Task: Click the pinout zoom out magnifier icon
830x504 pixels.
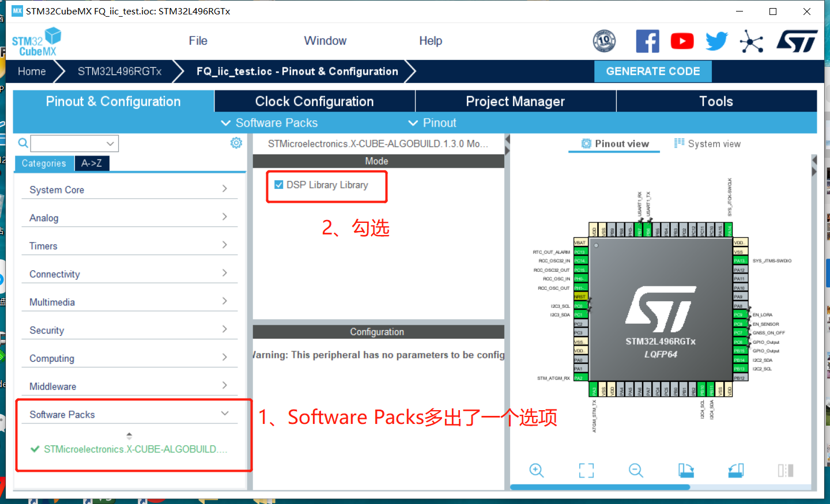Action: point(636,470)
